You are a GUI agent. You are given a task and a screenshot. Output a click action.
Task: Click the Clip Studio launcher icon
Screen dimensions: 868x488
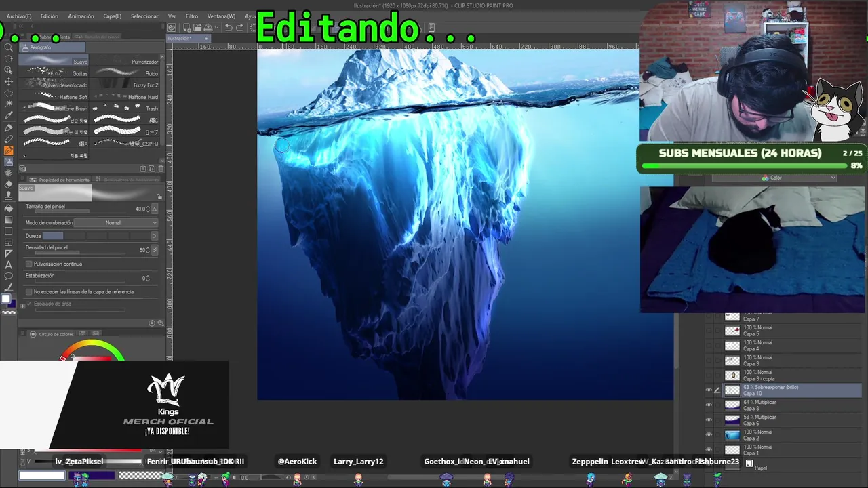[172, 28]
